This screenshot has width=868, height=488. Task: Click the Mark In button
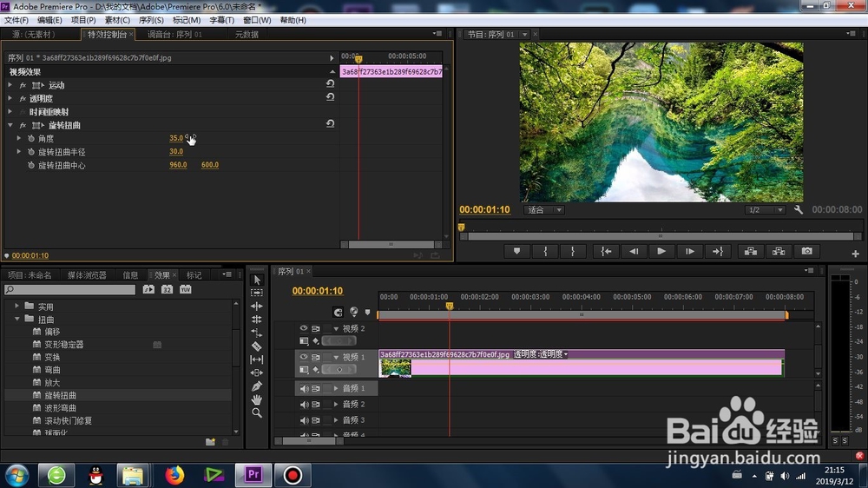[545, 252]
